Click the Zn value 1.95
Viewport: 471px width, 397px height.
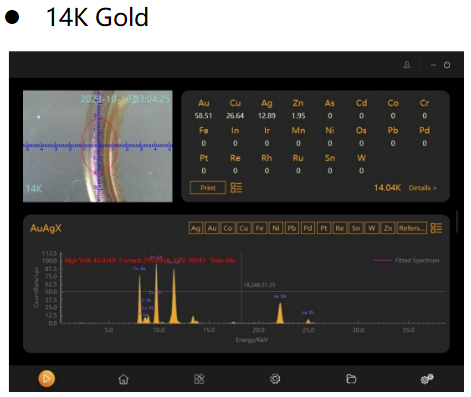coord(298,116)
